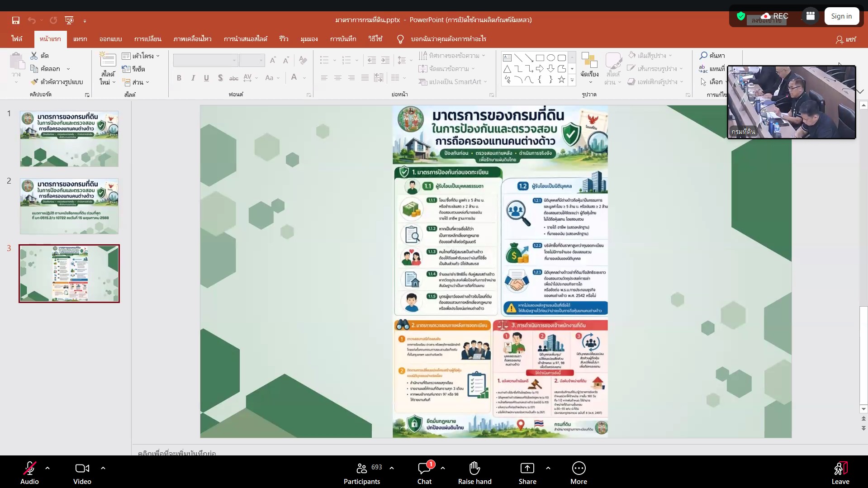Open the Participants panel
The height and width of the screenshot is (488, 868).
click(362, 473)
